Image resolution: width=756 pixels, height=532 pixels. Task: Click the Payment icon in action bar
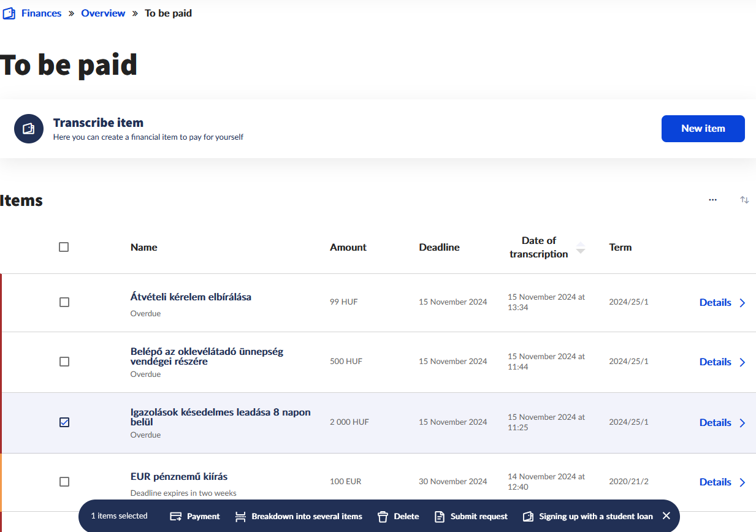tap(176, 517)
